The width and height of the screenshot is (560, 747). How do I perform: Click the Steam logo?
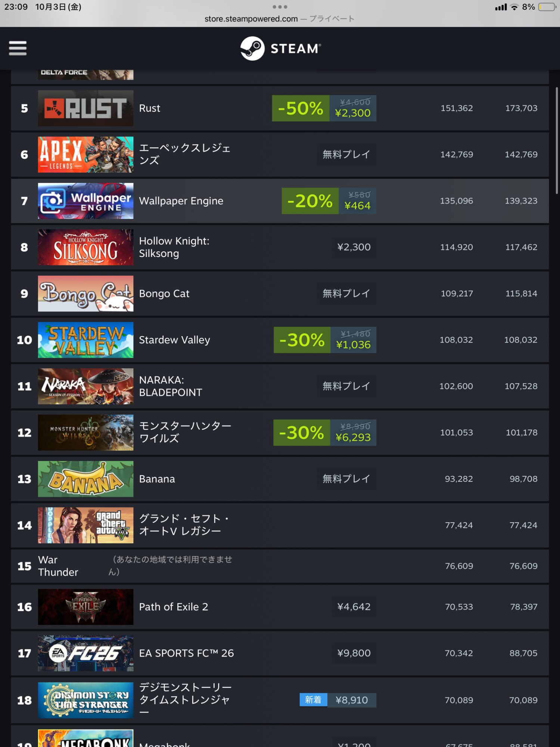(280, 49)
